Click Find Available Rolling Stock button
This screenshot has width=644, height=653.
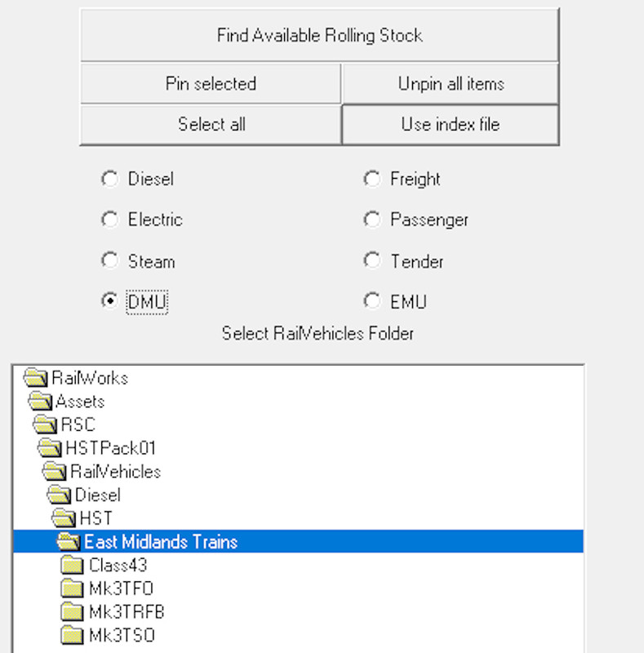(319, 35)
